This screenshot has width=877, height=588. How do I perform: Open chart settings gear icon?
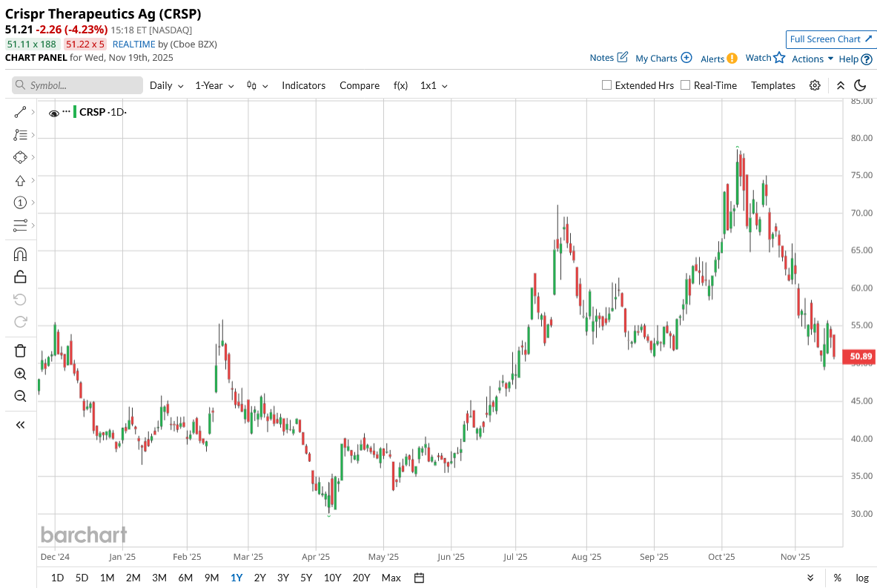click(x=815, y=85)
